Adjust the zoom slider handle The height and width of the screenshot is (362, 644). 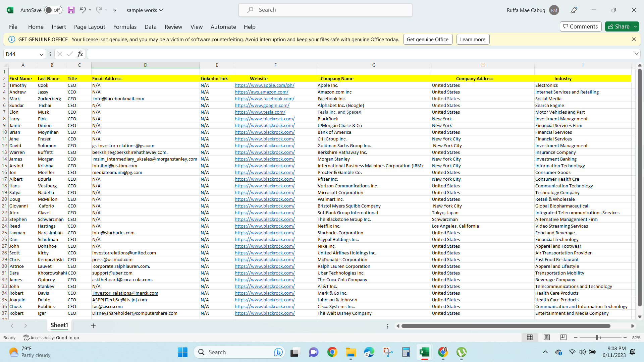pos(597,338)
